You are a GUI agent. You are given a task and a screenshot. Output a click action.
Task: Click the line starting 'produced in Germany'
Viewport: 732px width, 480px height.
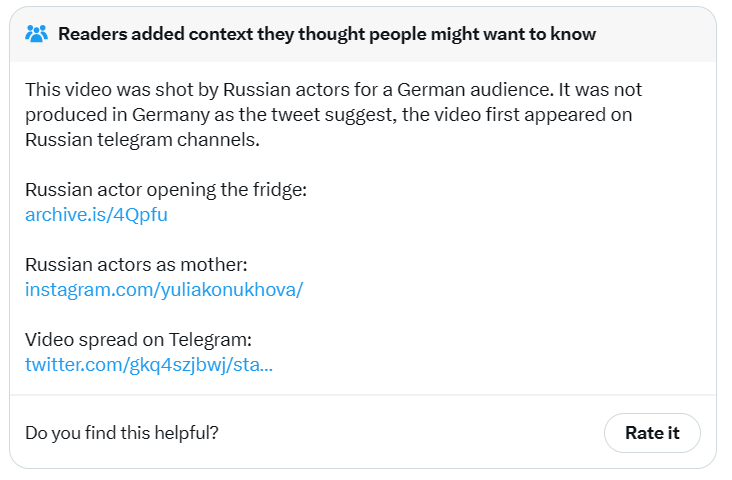tap(329, 115)
